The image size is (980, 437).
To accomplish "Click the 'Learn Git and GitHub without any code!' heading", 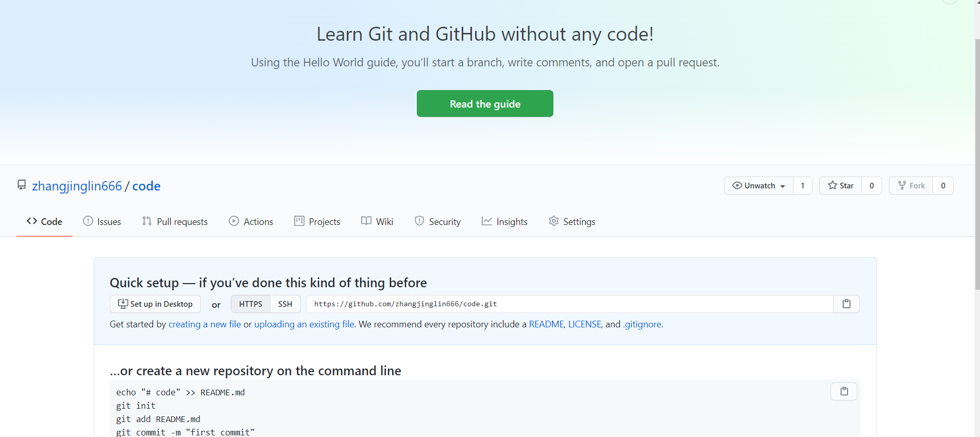I will pyautogui.click(x=485, y=34).
